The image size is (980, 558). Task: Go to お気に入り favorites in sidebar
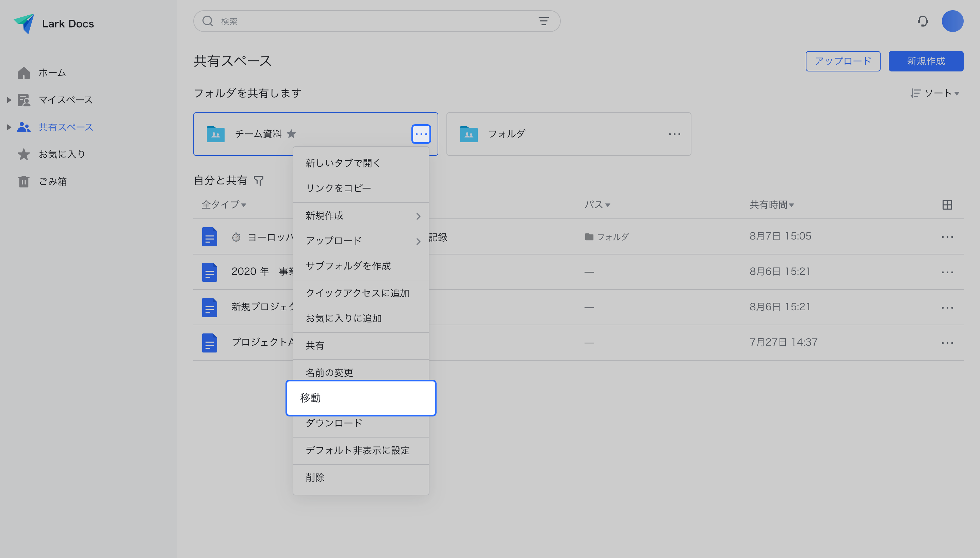(61, 154)
